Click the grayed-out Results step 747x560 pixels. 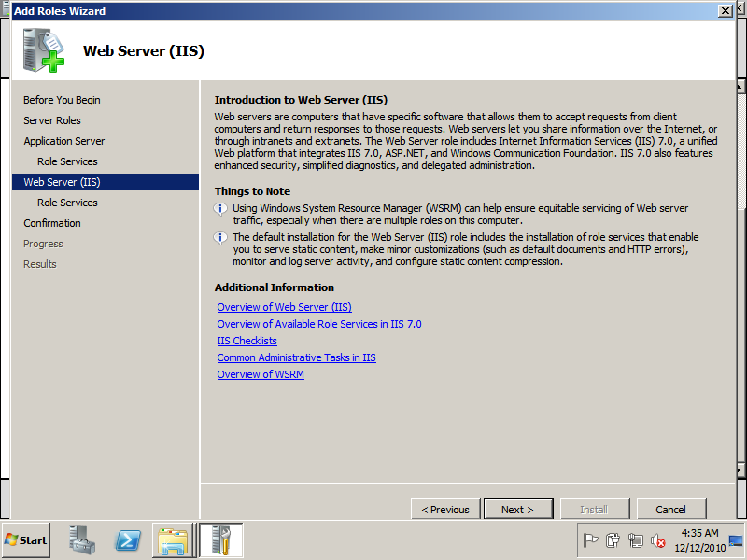coord(40,264)
